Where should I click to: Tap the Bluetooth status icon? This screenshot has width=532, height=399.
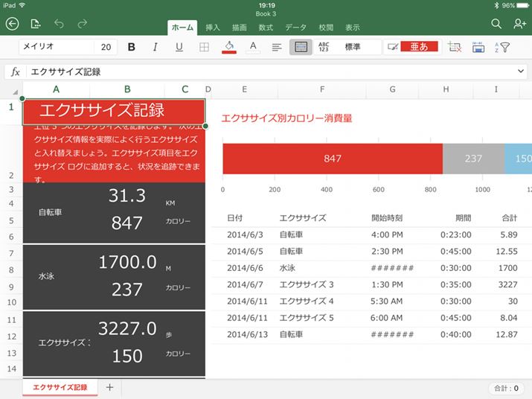tap(496, 5)
